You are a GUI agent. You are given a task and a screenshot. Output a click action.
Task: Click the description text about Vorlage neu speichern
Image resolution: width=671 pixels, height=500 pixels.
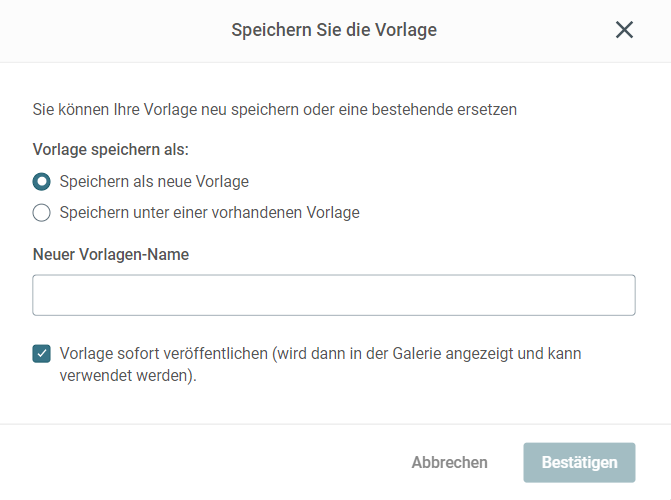tap(275, 110)
